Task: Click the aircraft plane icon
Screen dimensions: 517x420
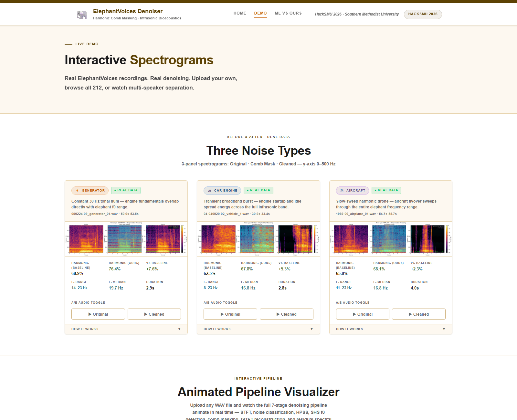Action: pyautogui.click(x=342, y=191)
